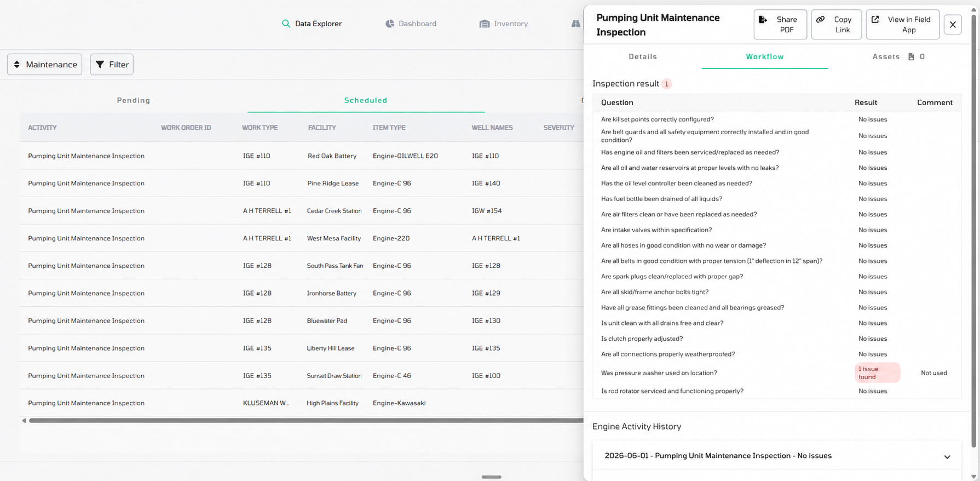Close the inspection detail panel
980x481 pixels.
click(x=953, y=25)
